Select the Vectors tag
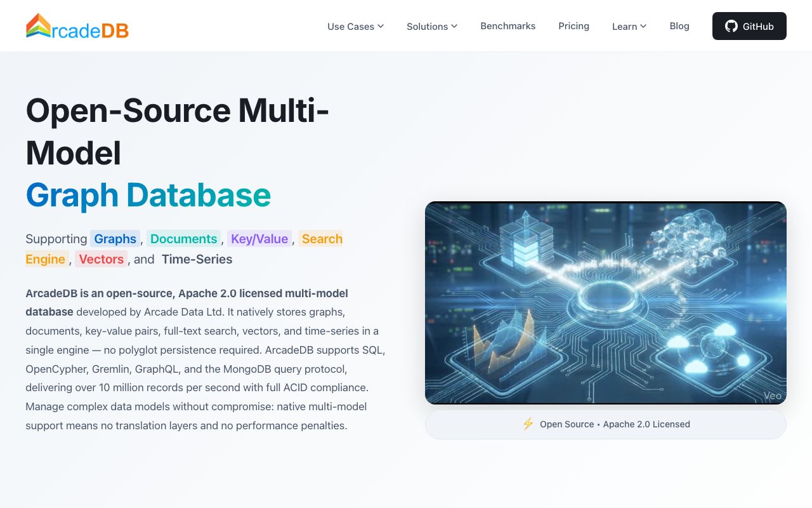The width and height of the screenshot is (812, 508). [101, 259]
